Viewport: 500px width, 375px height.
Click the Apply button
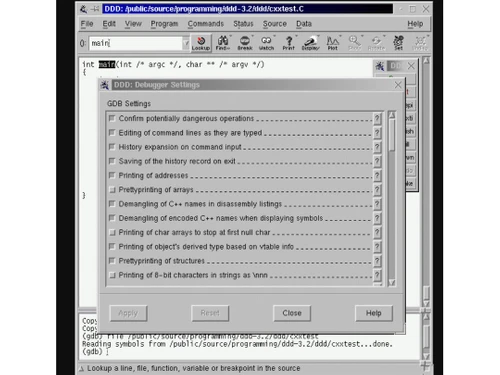click(128, 313)
